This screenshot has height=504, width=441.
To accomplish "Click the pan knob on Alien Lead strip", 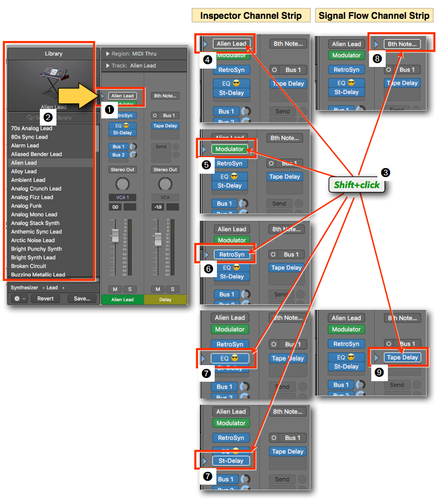I will [x=122, y=184].
